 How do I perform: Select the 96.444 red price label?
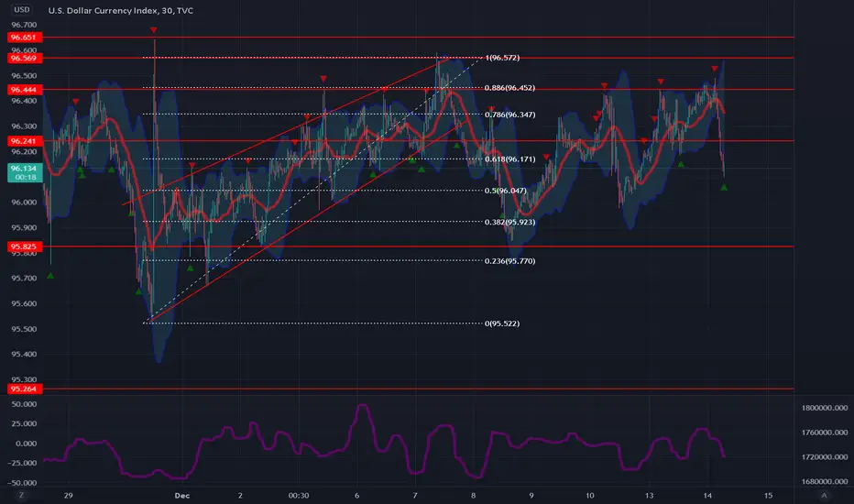[x=25, y=90]
